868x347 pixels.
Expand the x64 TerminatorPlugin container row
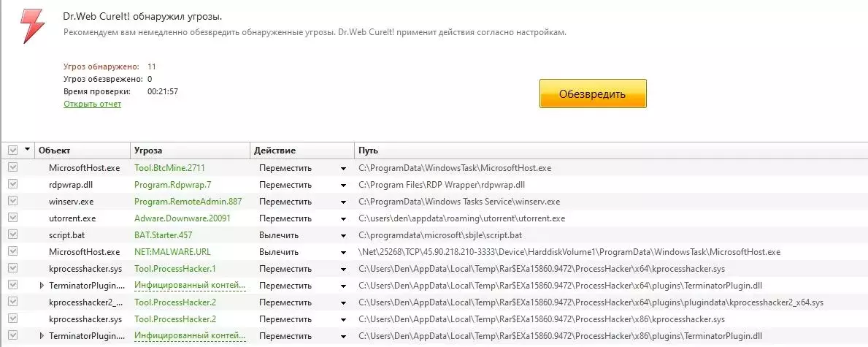pos(42,286)
